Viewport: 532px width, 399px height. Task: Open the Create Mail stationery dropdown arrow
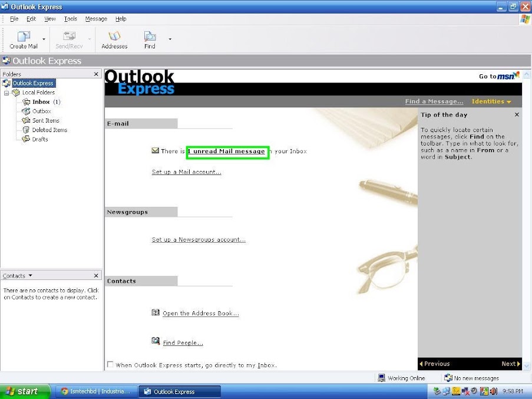coord(44,39)
